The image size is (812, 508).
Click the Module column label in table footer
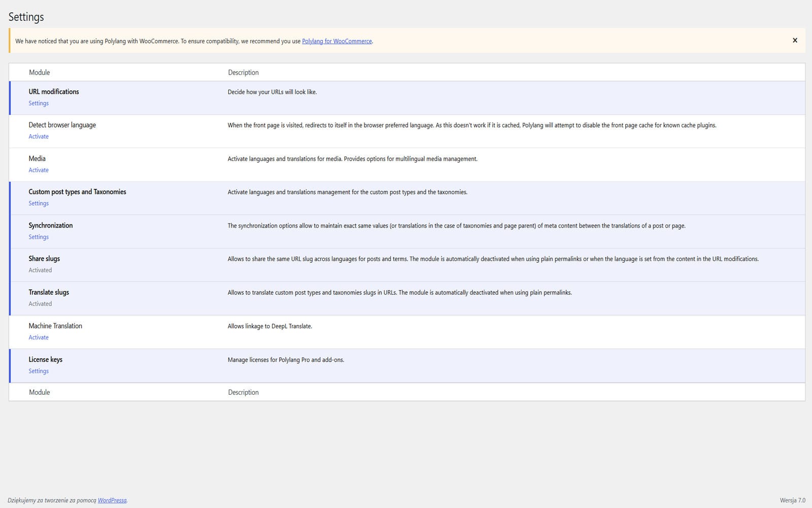coord(40,392)
